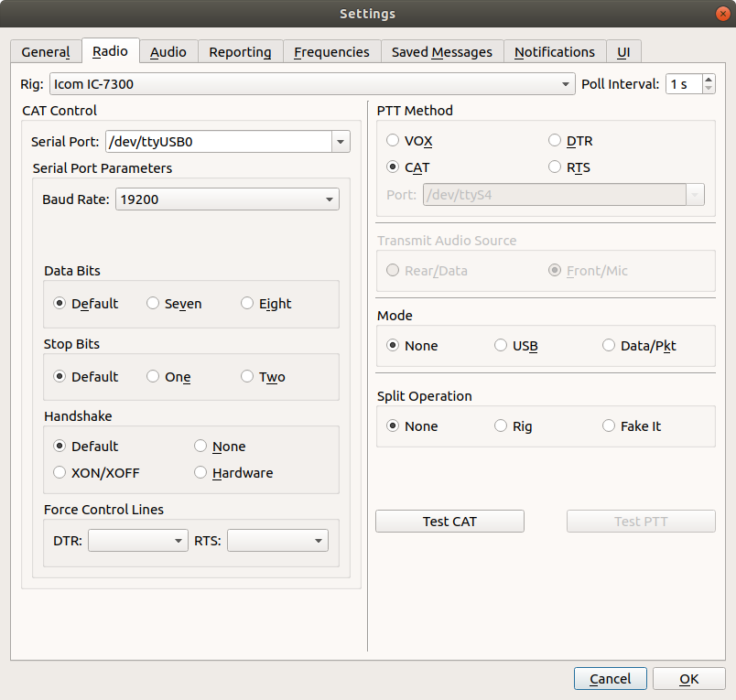736x700 pixels.
Task: Open the Rig dropdown showing Icom IC-7300
Action: point(312,84)
